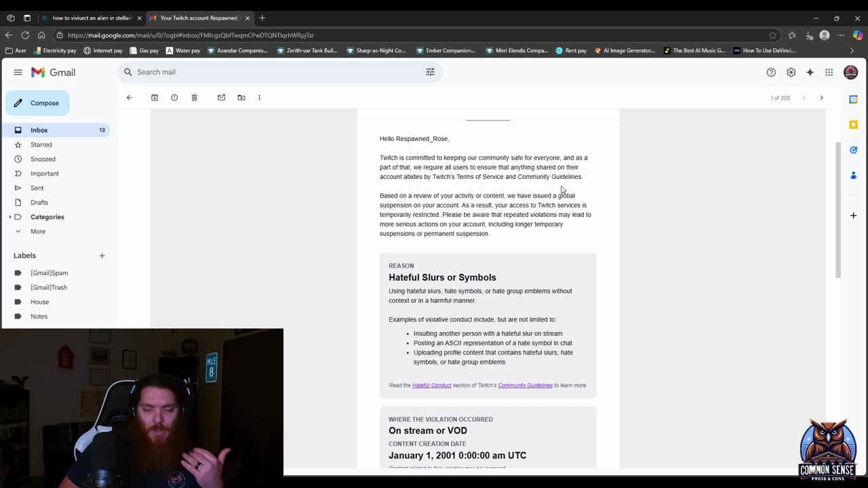This screenshot has height=488, width=868.
Task: Open the Move to folder icon
Action: [241, 98]
